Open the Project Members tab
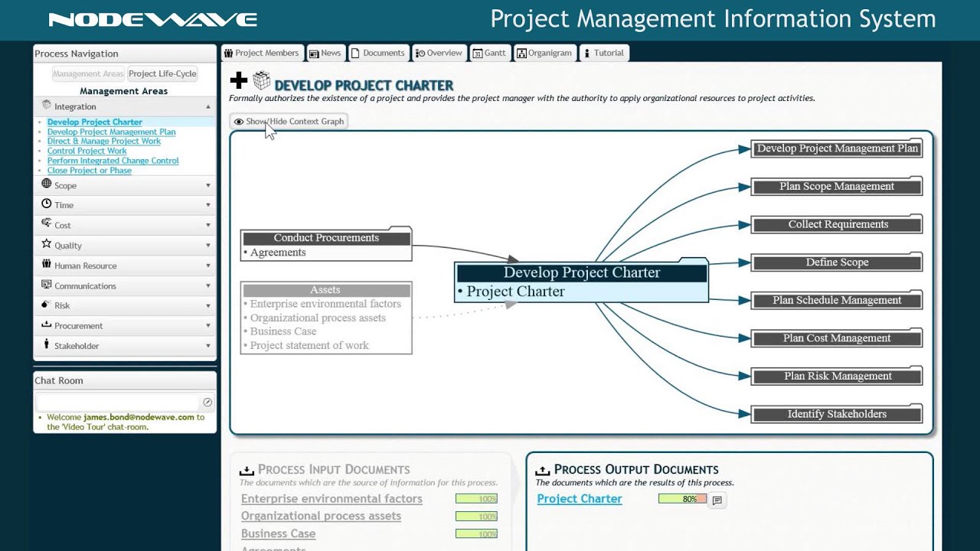 [x=262, y=53]
